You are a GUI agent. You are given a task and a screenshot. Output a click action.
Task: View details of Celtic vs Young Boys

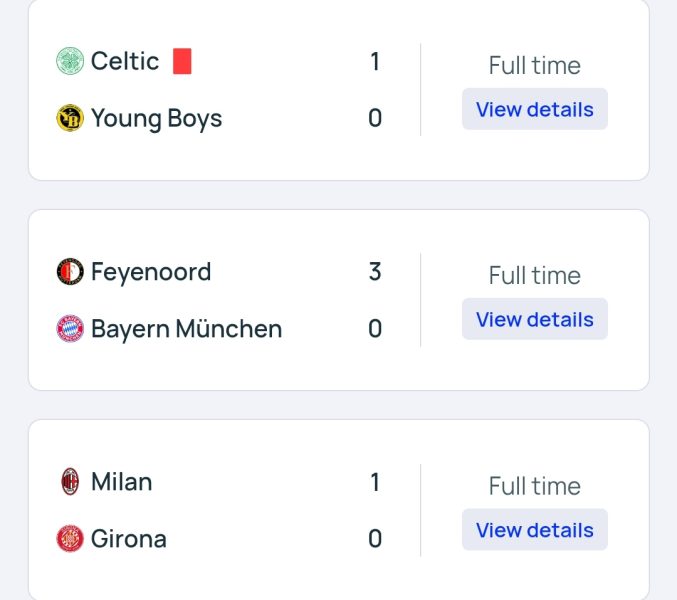[x=535, y=109]
